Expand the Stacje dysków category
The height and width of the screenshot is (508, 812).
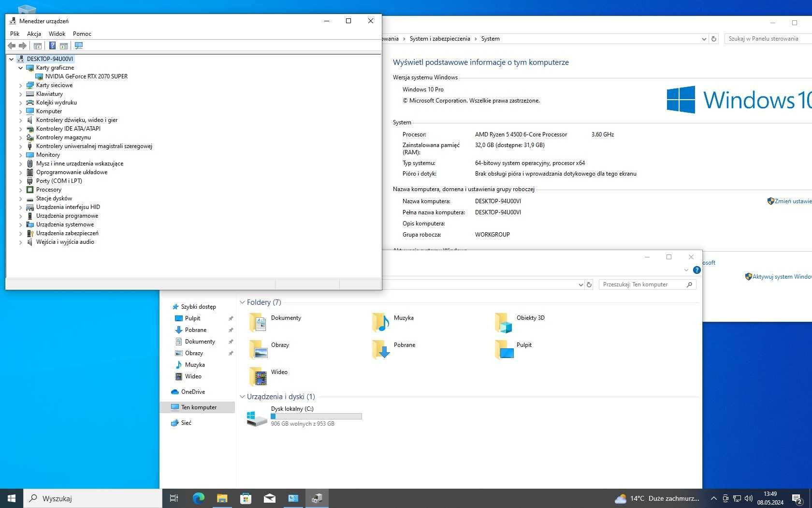click(x=20, y=198)
